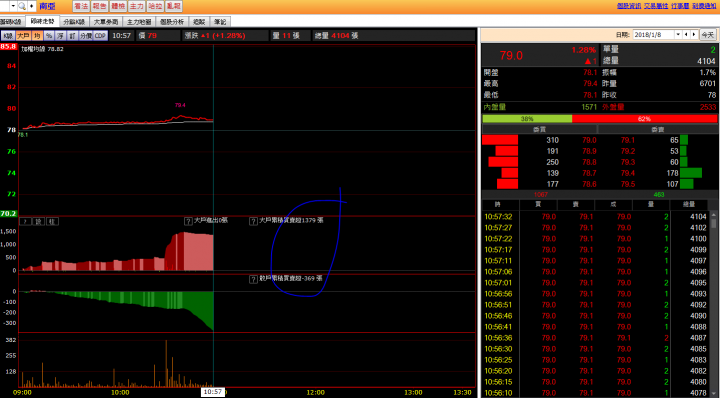The width and height of the screenshot is (720, 398).
Task: Toggle the K線 chart option
Action: [x=8, y=36]
